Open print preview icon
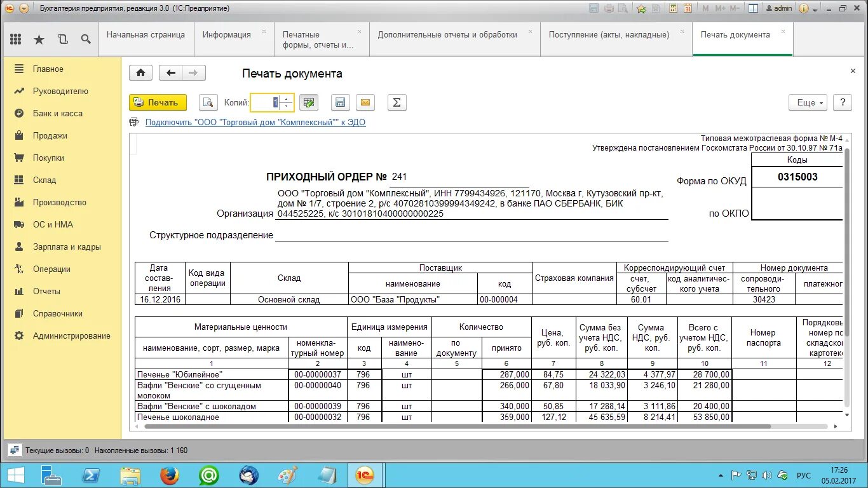868x488 pixels. point(208,102)
